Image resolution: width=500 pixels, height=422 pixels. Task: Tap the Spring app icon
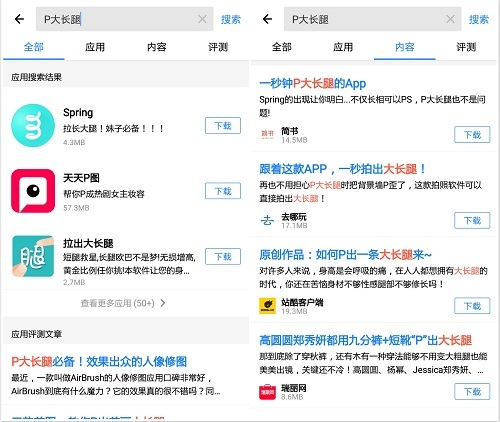pos(33,126)
